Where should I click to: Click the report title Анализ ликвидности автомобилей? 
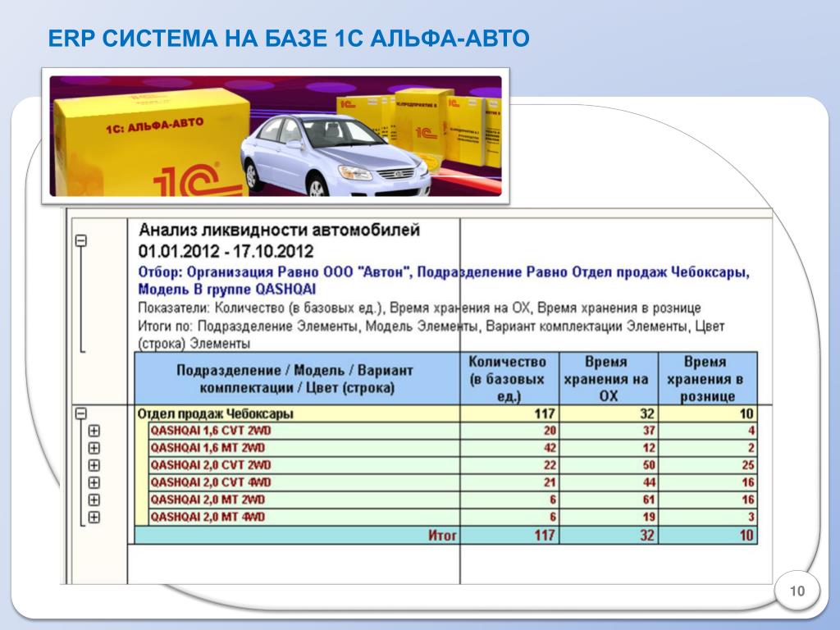(279, 231)
